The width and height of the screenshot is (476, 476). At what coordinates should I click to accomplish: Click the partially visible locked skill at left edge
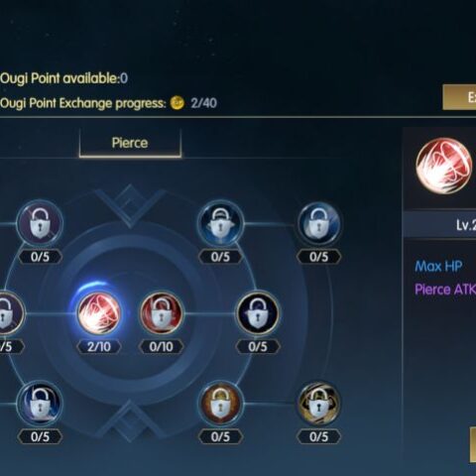[11, 313]
